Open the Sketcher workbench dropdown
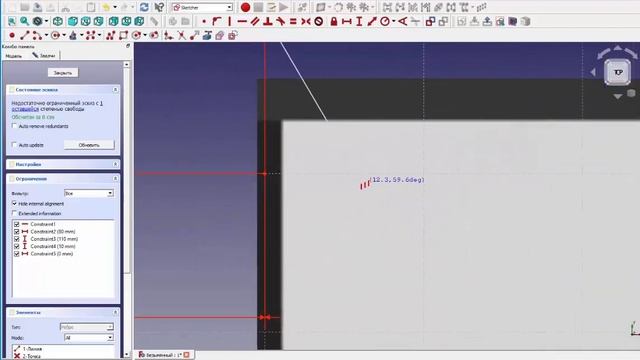Viewport: 640px width, 360px height. tap(202, 7)
